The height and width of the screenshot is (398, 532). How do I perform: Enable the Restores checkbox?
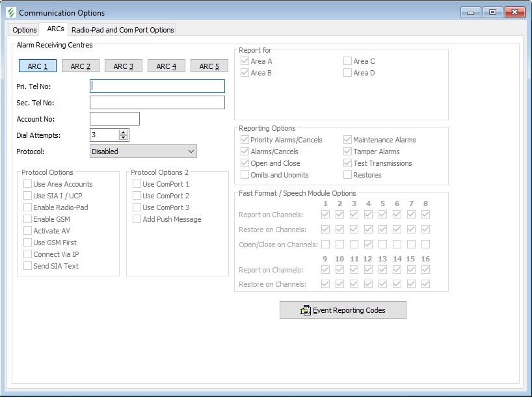(x=347, y=175)
